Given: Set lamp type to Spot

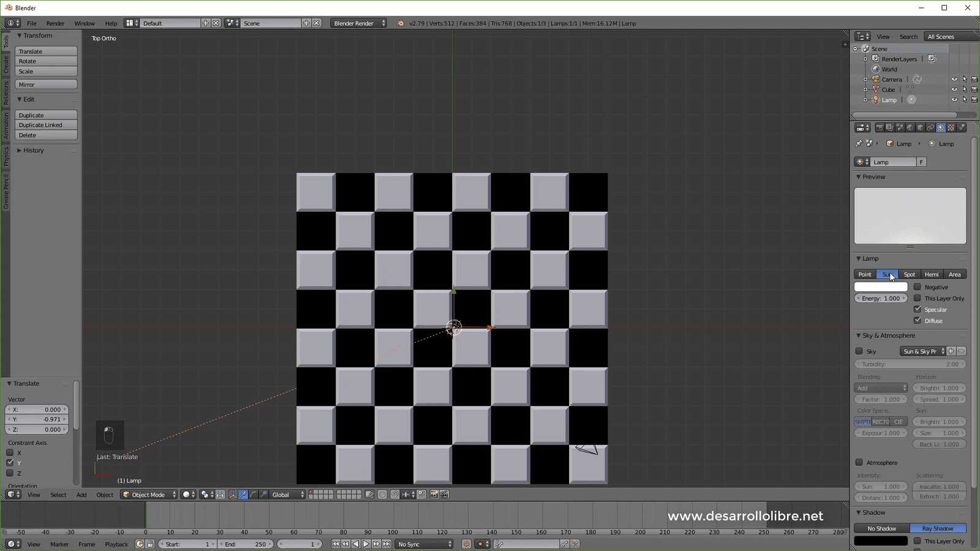Looking at the screenshot, I should pyautogui.click(x=910, y=274).
